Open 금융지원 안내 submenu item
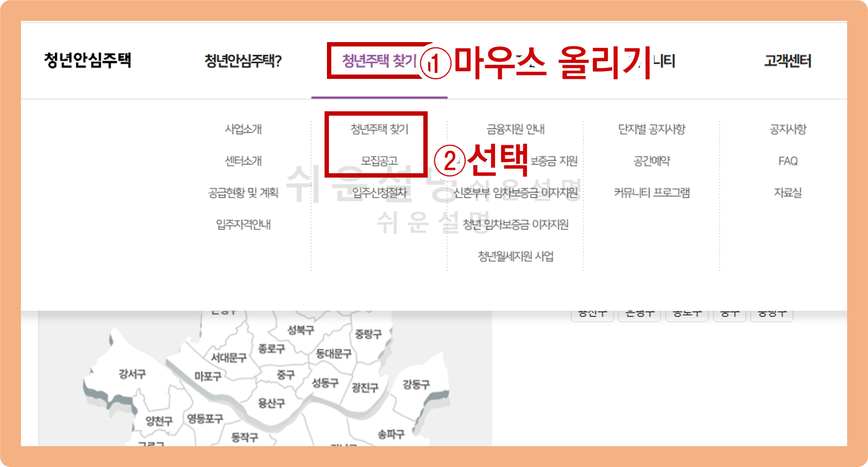Image resolution: width=868 pixels, height=467 pixels. point(515,129)
